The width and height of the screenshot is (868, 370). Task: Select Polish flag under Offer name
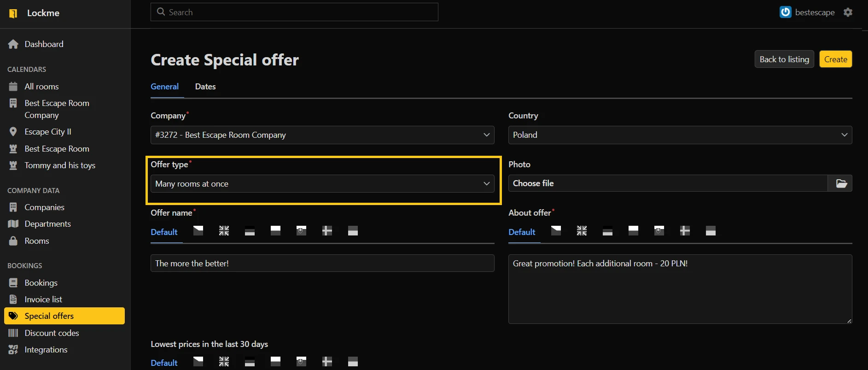275,231
